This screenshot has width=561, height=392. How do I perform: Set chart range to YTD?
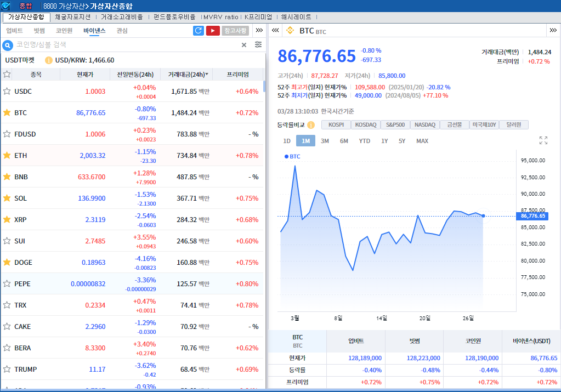point(365,141)
